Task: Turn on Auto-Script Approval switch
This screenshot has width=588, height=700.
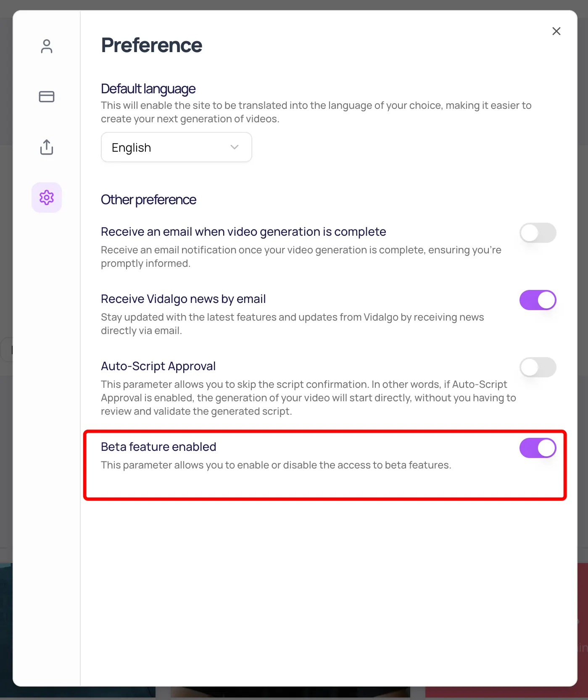Action: [x=538, y=367]
